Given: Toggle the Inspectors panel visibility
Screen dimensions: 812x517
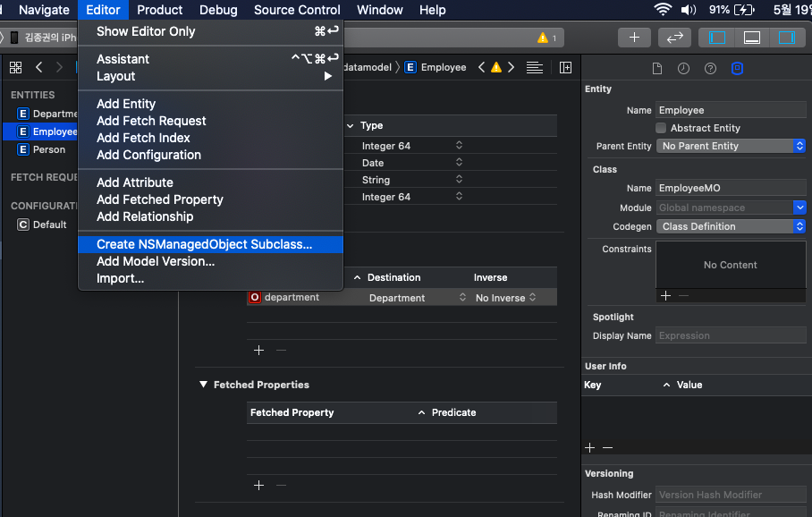Looking at the screenshot, I should (x=787, y=38).
